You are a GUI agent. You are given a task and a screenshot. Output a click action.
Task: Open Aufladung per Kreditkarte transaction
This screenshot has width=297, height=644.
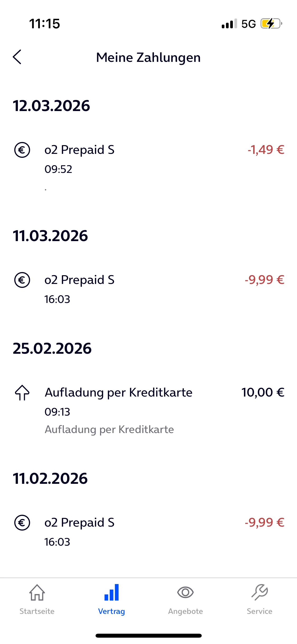[x=119, y=393]
